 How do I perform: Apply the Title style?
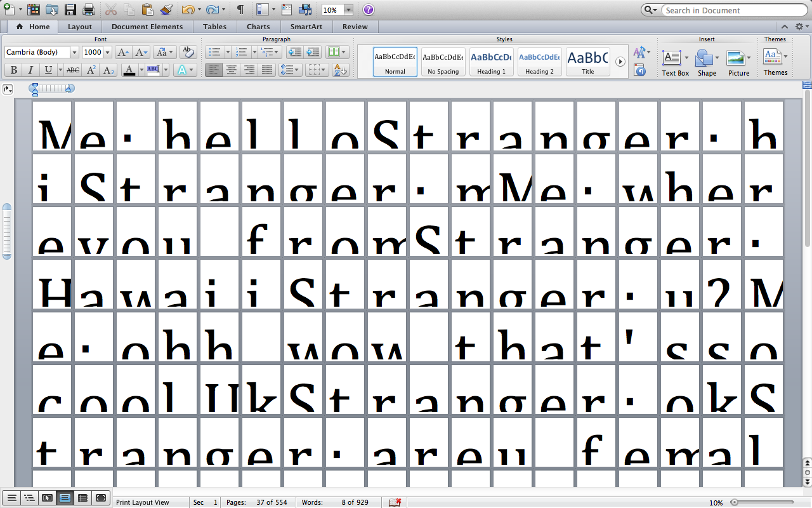pos(587,62)
